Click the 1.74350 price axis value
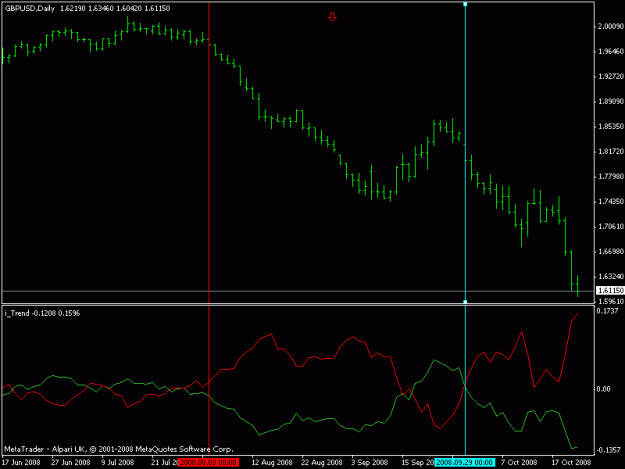Screen dimensions: 625x469 click(610, 202)
